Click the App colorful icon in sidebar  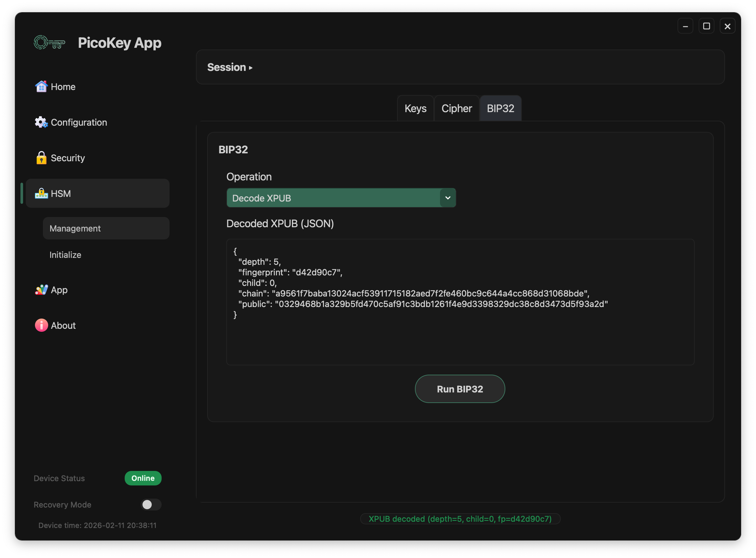pyautogui.click(x=41, y=290)
